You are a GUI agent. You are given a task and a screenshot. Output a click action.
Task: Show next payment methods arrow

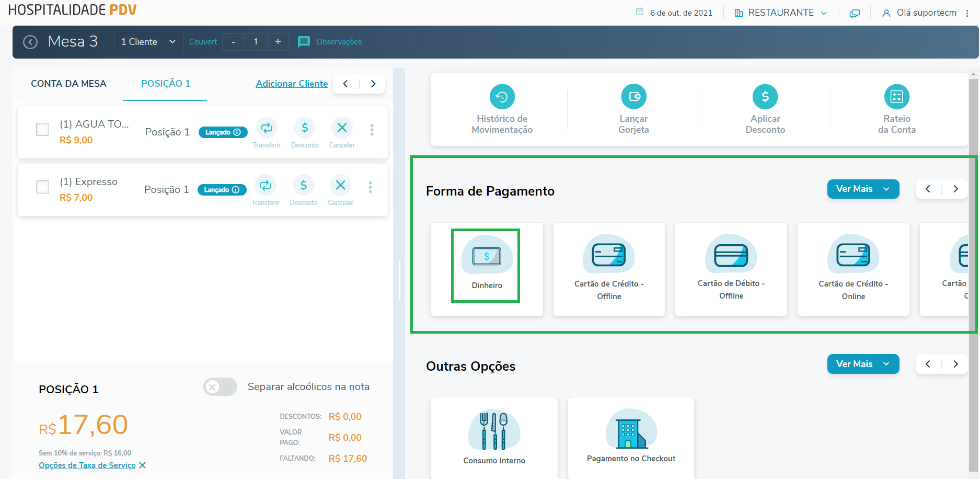pyautogui.click(x=955, y=189)
